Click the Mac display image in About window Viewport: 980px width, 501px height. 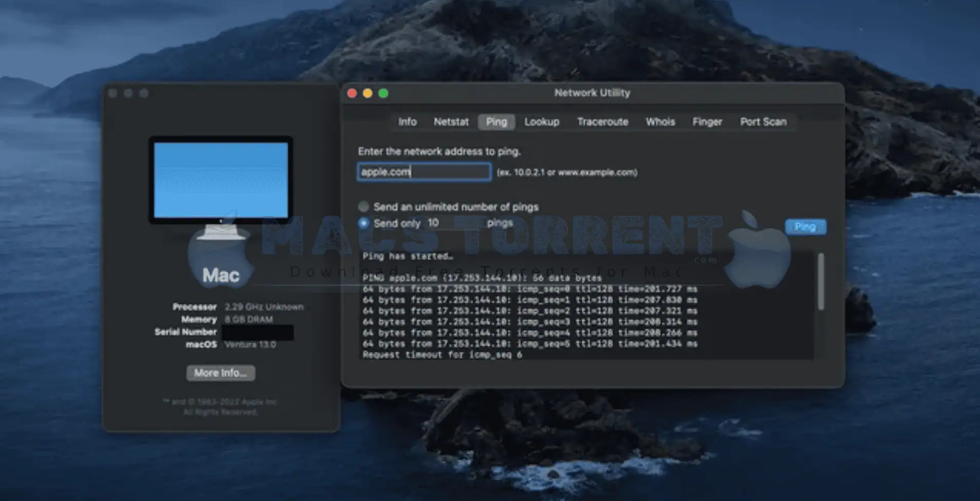pyautogui.click(x=221, y=188)
